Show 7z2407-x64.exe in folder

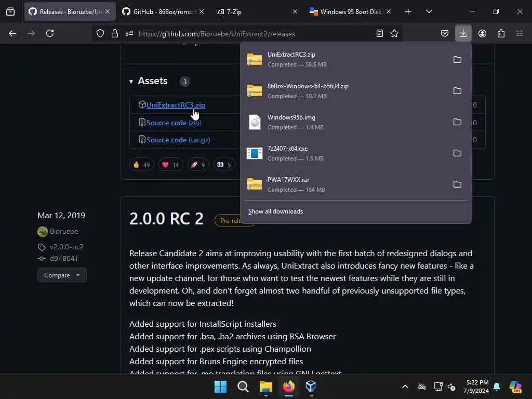click(457, 153)
